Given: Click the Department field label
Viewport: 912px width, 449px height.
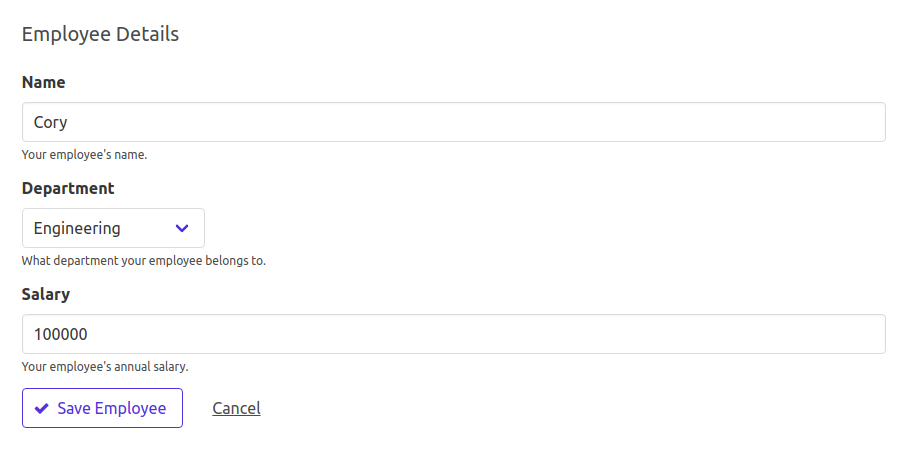Looking at the screenshot, I should pos(68,188).
